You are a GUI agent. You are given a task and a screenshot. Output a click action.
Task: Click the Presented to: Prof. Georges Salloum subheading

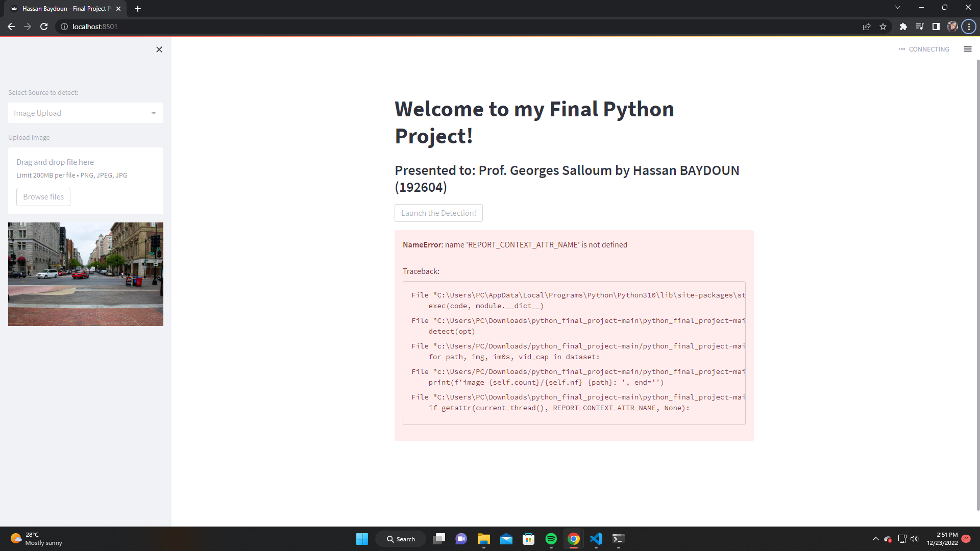(567, 179)
